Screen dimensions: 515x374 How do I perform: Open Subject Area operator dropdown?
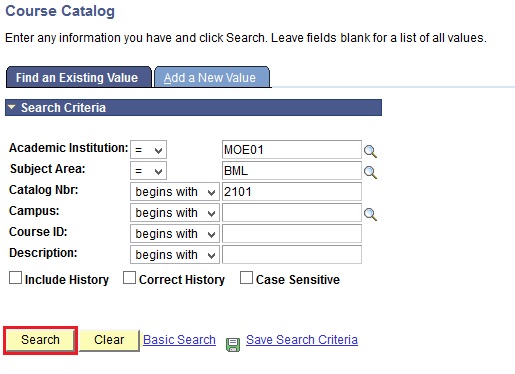[148, 171]
